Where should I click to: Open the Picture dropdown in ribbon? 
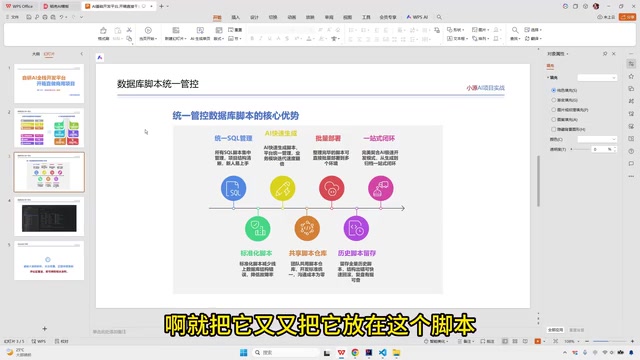[481, 30]
